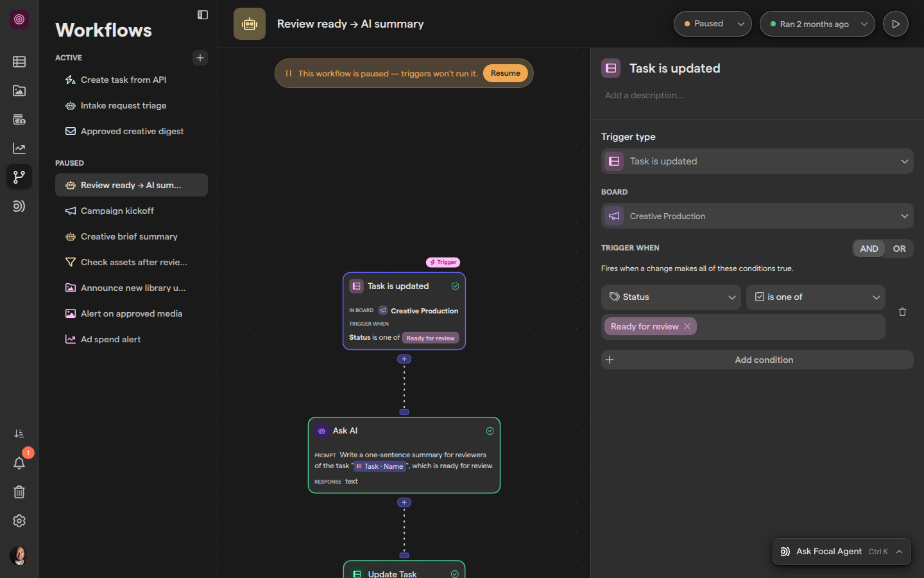Open Approved creative digest workflow

132,131
